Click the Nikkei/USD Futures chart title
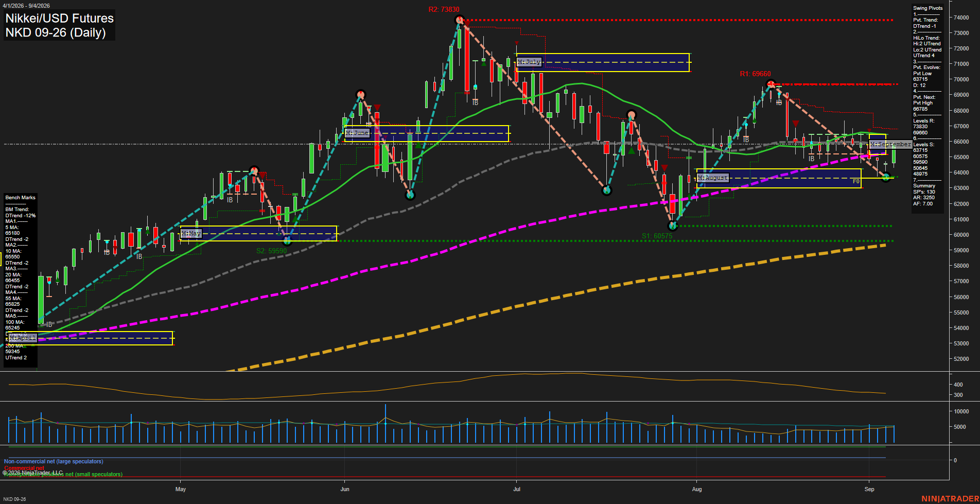The height and width of the screenshot is (504, 980). click(59, 18)
